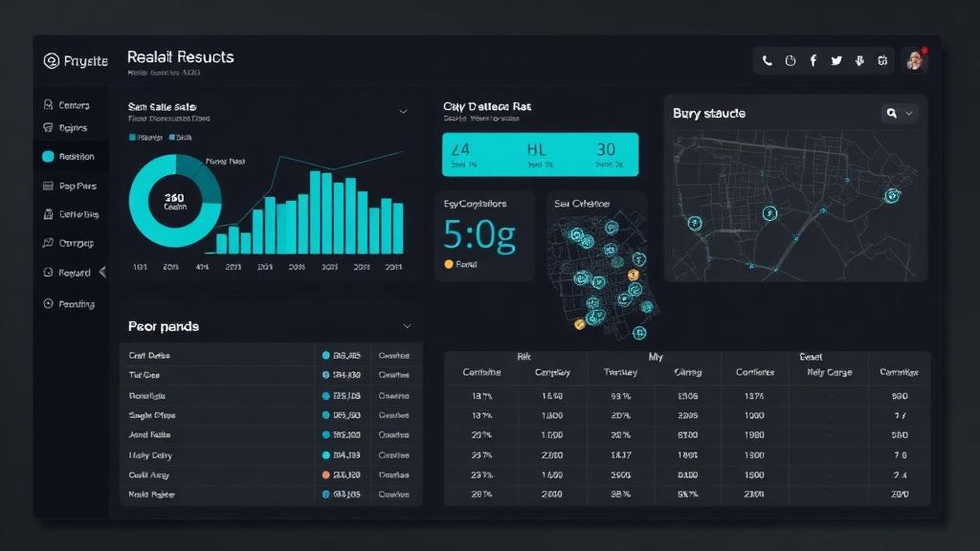Open the Pop Pars sidebar item
Image resolution: width=980 pixels, height=551 pixels.
[x=69, y=186]
